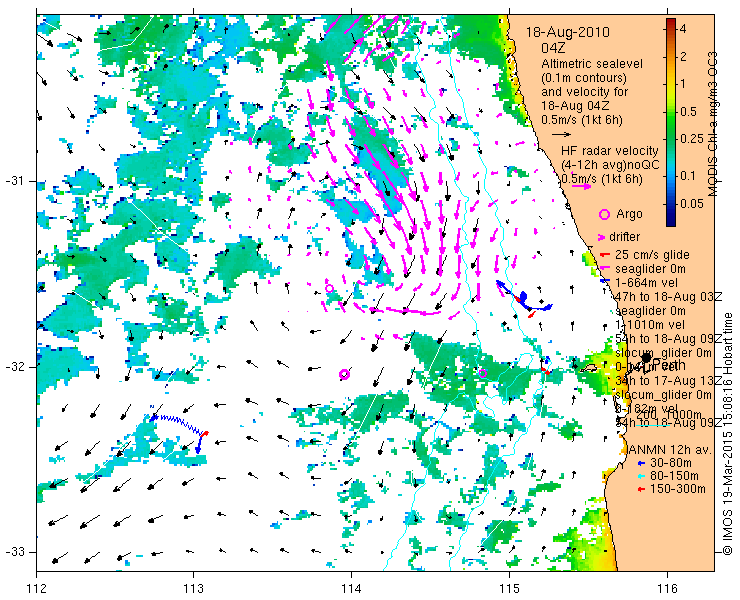Click the HF radar velocity caption

(610, 151)
